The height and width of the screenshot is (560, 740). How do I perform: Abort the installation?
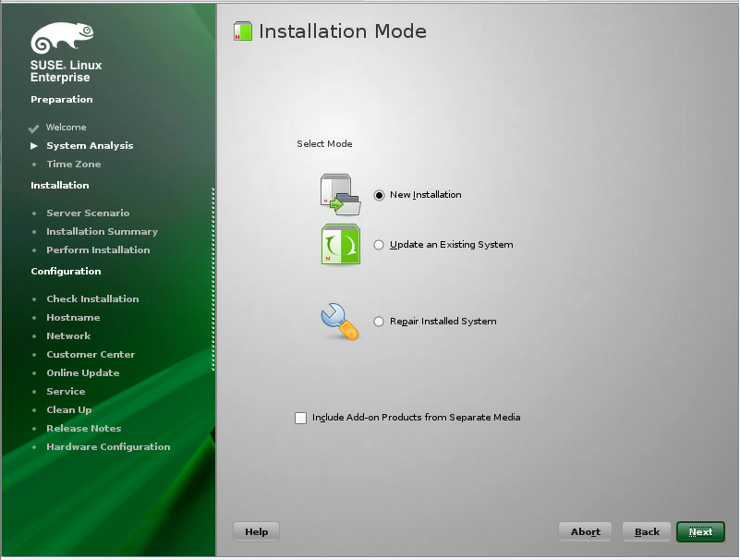click(585, 531)
